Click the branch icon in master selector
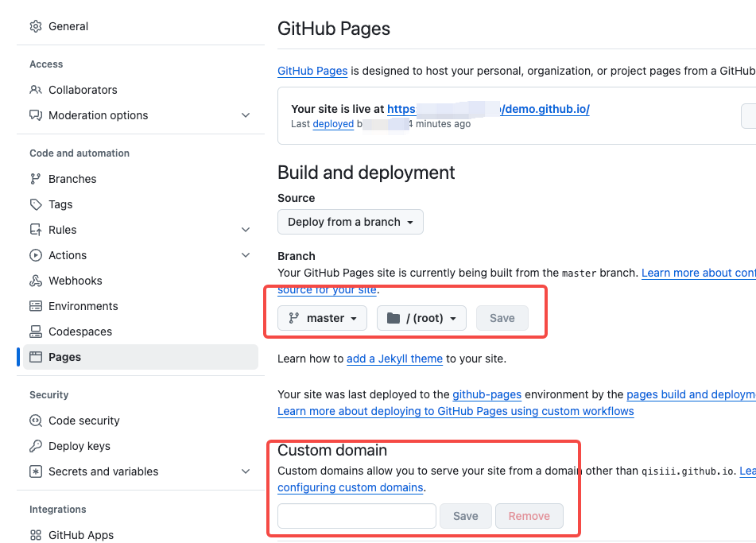Screen dimensions: 756x543 [293, 318]
